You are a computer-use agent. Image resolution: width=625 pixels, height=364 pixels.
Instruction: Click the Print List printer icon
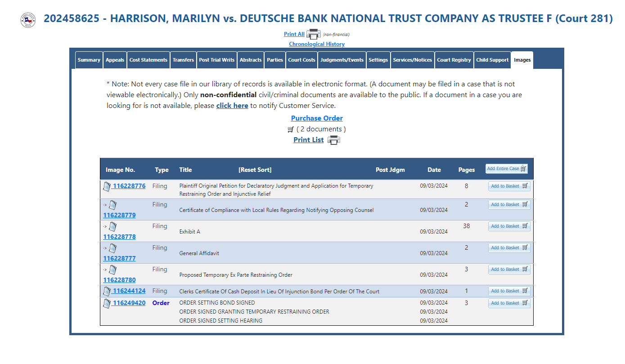[x=334, y=140]
